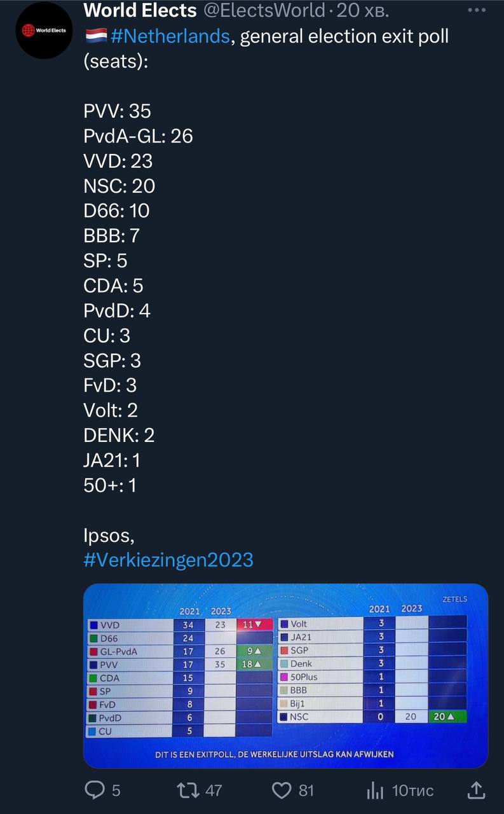The width and height of the screenshot is (504, 814).
Task: Click the share upload icon
Action: point(476,790)
